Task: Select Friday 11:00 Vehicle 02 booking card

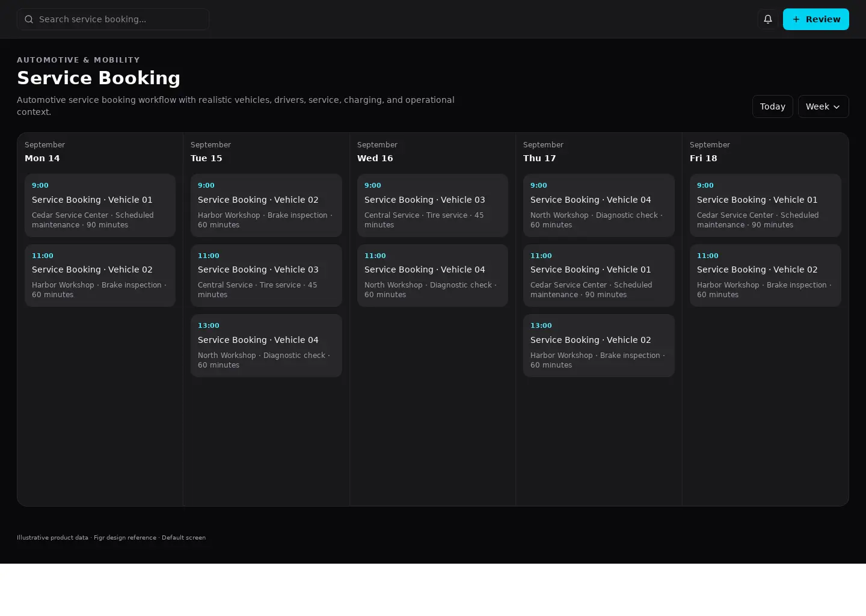Action: point(766,276)
